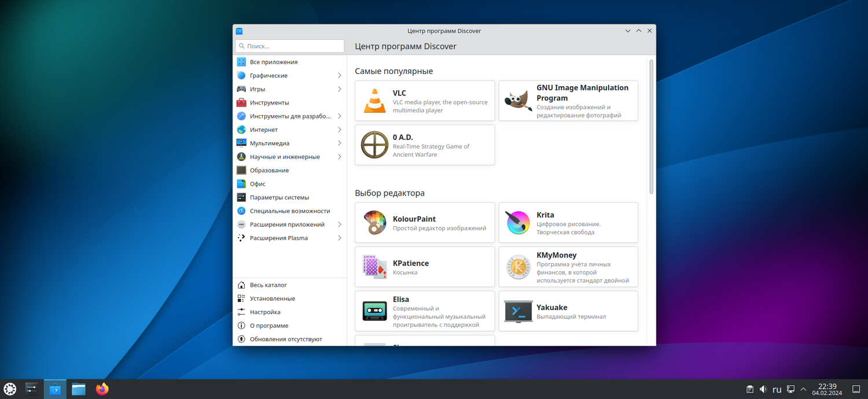Viewport: 868px width, 399px height.
Task: Open the Krita title text
Action: pos(545,215)
